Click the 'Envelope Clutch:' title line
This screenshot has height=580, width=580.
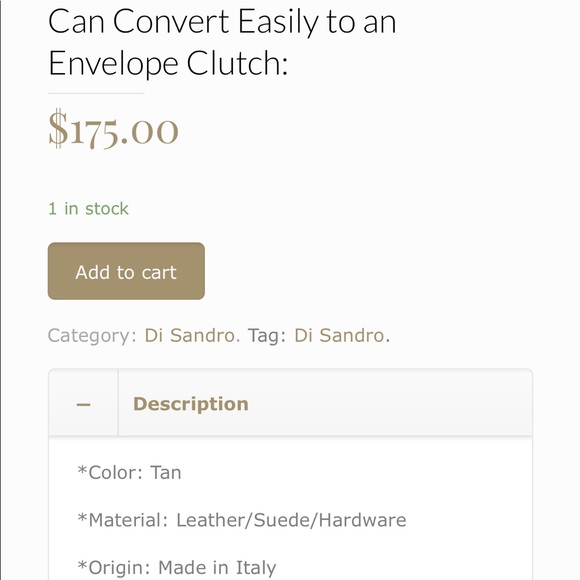click(x=168, y=64)
